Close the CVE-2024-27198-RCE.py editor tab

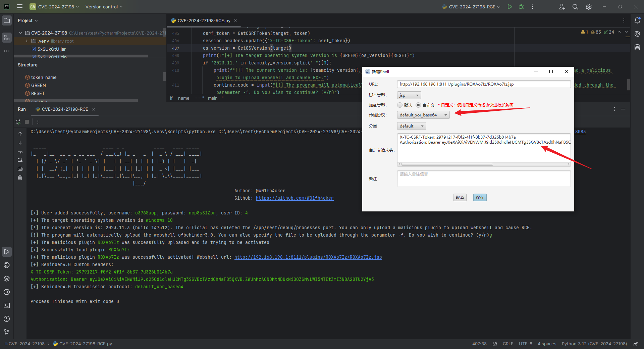[x=235, y=20]
